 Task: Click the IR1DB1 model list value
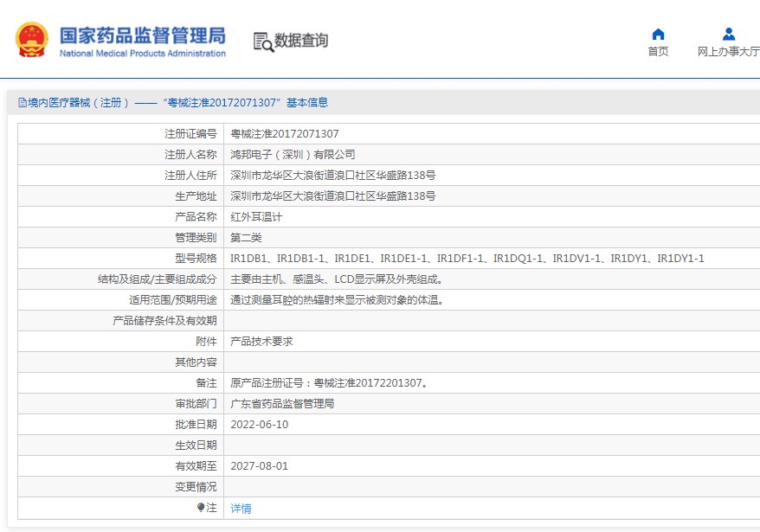pos(467,259)
